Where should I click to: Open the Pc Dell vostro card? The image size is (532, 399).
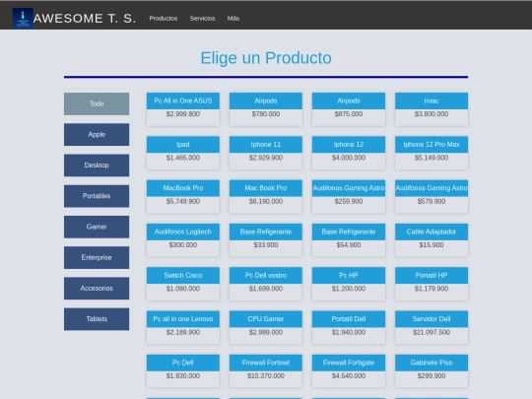(x=266, y=284)
